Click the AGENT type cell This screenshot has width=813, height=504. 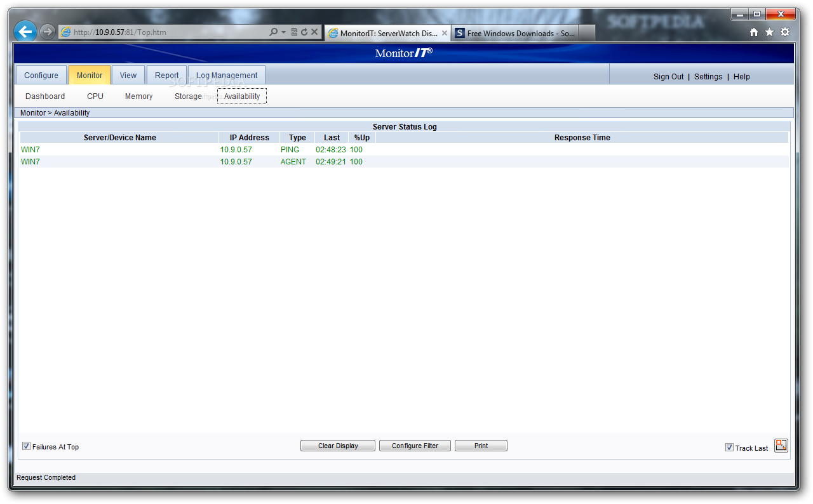point(293,162)
